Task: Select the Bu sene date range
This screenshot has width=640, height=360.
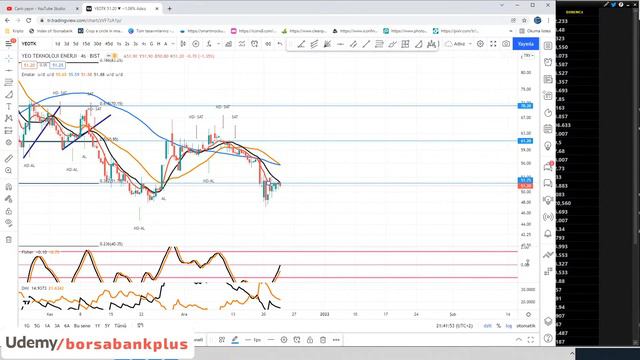Action: (x=82, y=326)
